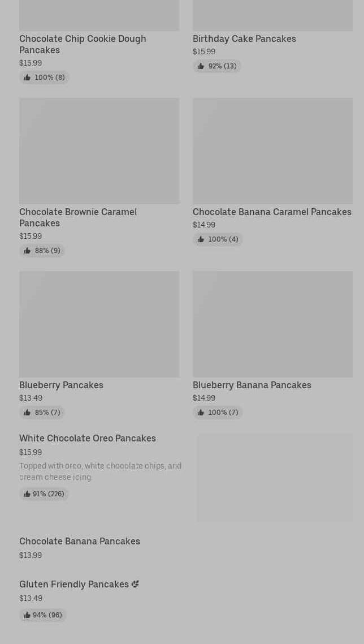This screenshot has height=644, width=364.
Task: Open Chocolate Banana Caramel Pancakes photo
Action: [272, 151]
